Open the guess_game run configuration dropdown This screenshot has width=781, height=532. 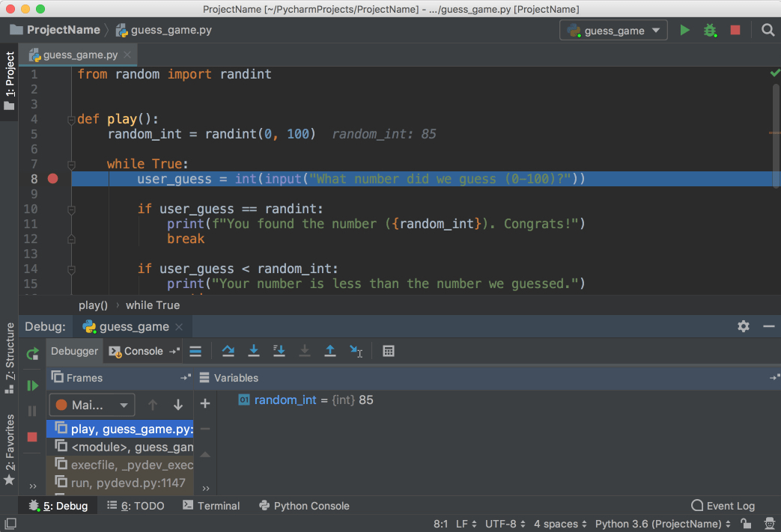(x=613, y=30)
